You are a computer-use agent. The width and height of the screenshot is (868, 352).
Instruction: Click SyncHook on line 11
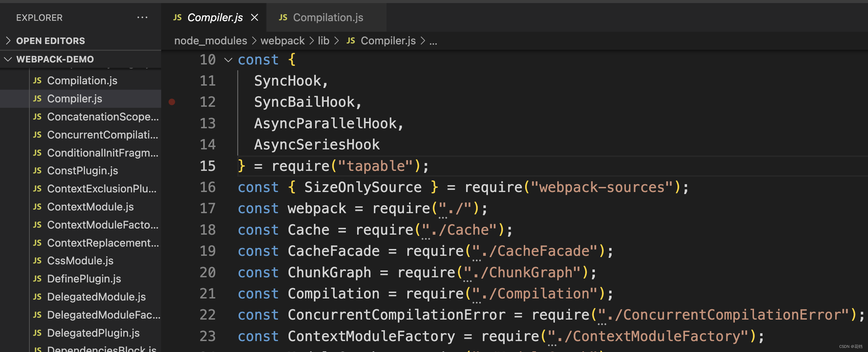pos(288,81)
